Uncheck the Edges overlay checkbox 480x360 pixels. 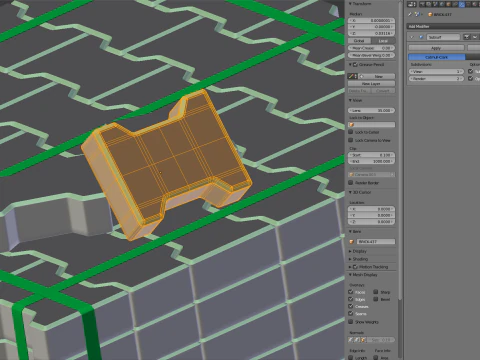pyautogui.click(x=350, y=299)
